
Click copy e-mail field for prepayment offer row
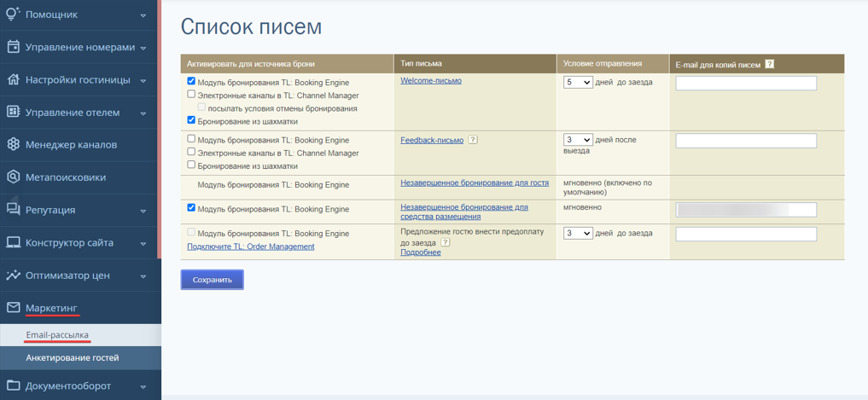[x=746, y=234]
